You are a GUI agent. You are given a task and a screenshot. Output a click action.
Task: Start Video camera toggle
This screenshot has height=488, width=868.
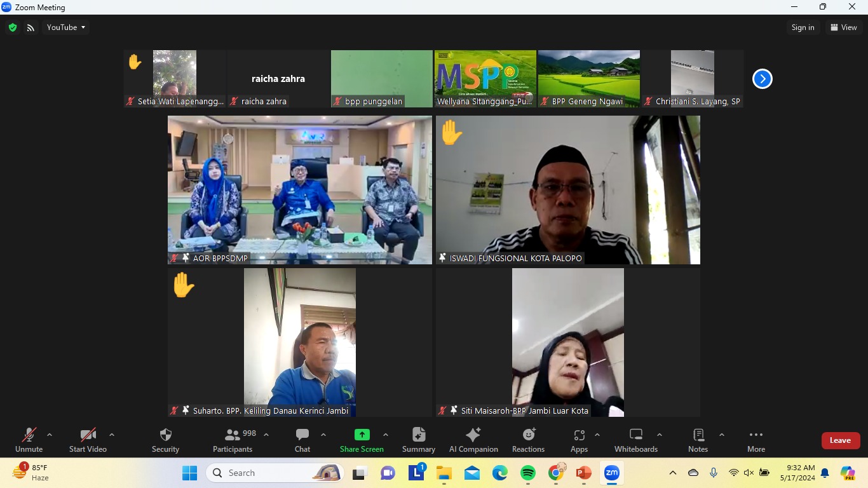(88, 440)
